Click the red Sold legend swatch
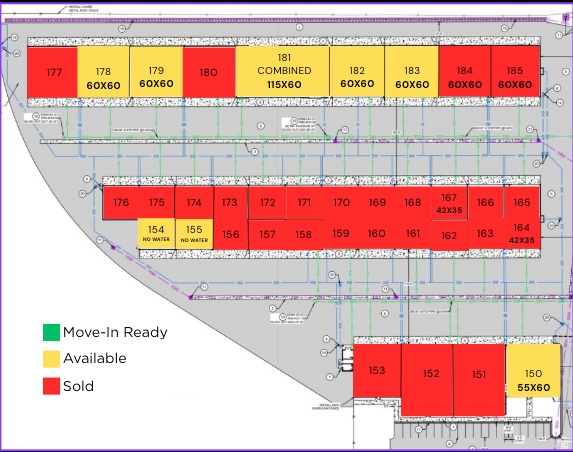Image resolution: width=573 pixels, height=452 pixels. tap(52, 386)
